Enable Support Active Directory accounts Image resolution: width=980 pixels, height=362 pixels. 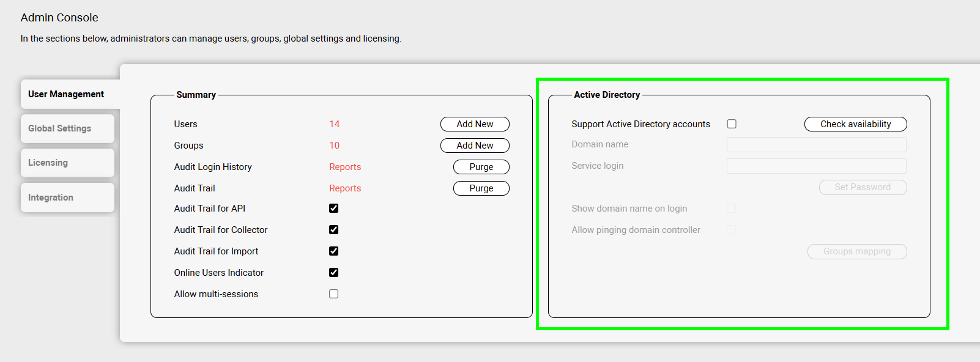(732, 124)
